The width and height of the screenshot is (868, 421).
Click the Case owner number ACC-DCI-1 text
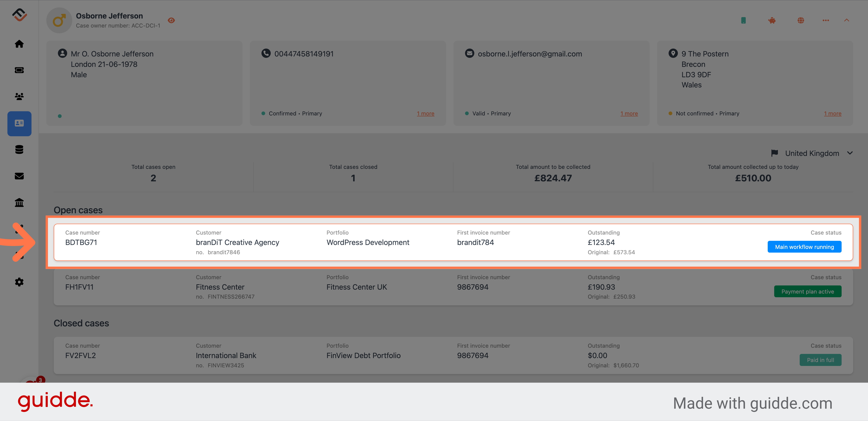coord(118,26)
